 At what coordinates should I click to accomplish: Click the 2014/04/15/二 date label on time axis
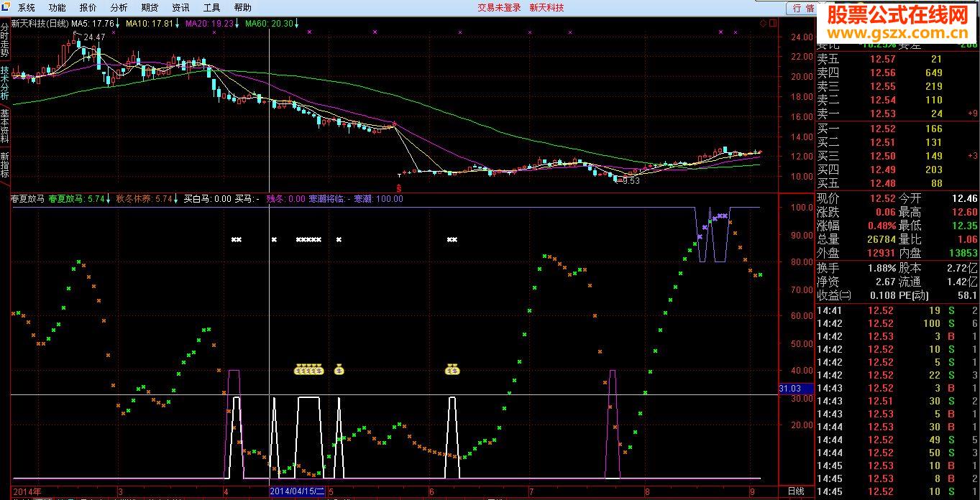pos(298,491)
